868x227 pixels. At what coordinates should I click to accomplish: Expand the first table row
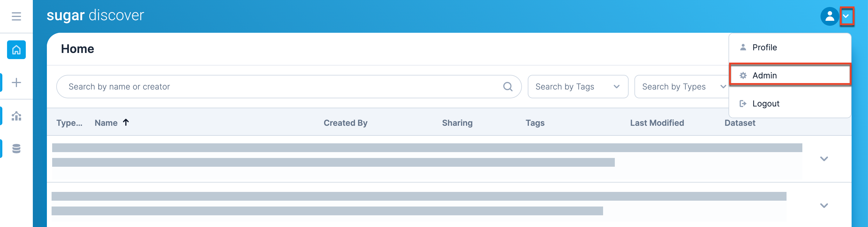[x=824, y=159]
